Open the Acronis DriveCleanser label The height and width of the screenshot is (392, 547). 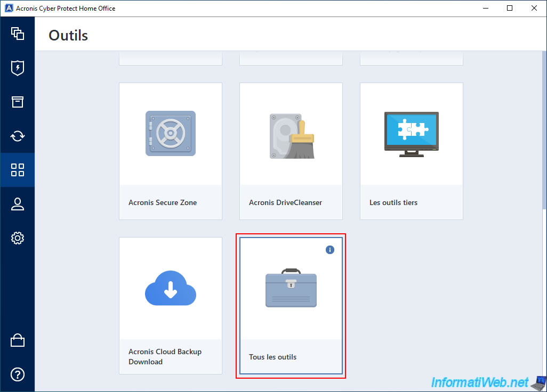point(285,202)
